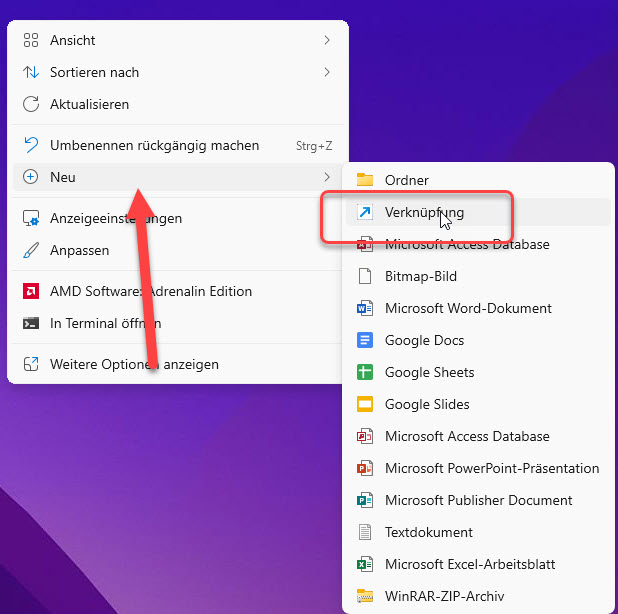The width and height of the screenshot is (618, 614).
Task: Open Anzeigeeinstellungen via its monitor icon
Action: (31, 218)
